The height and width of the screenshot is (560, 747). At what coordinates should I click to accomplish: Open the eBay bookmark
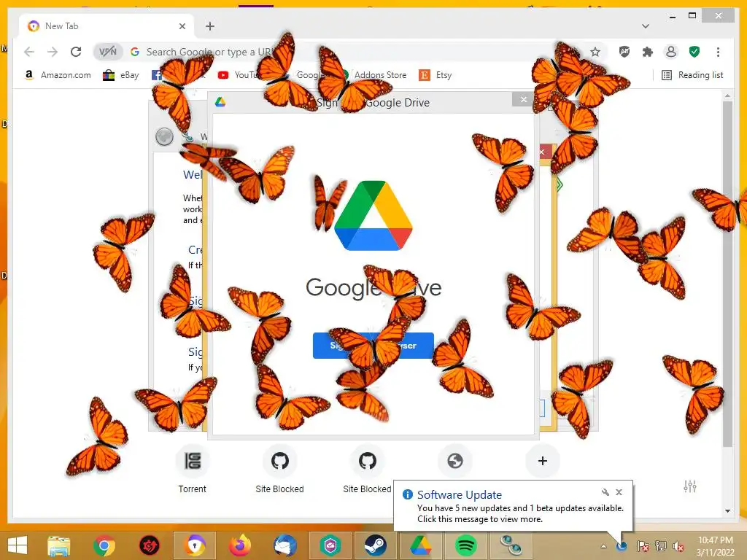[x=121, y=75]
